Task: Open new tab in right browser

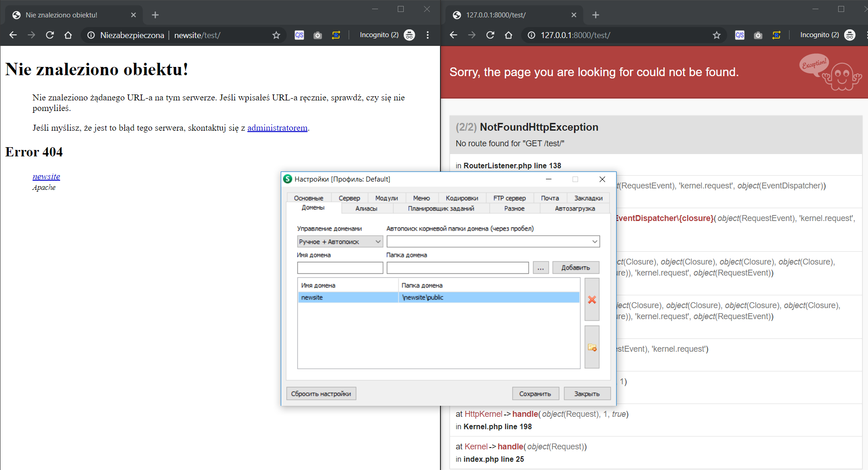Action: tap(595, 15)
